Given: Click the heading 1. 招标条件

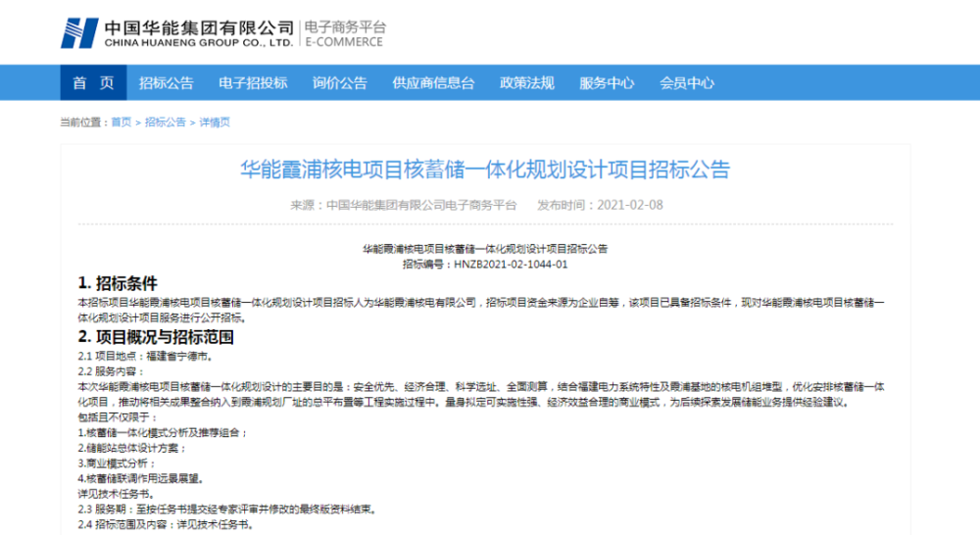Looking at the screenshot, I should [x=118, y=283].
